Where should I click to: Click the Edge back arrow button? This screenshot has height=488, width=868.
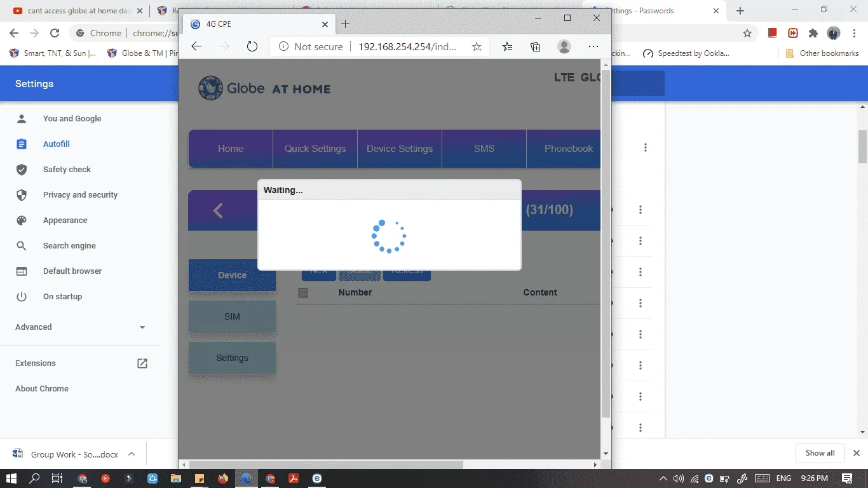[196, 46]
